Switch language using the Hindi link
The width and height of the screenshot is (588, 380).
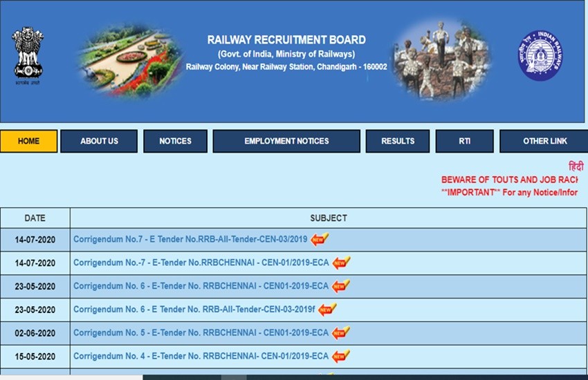click(x=576, y=167)
